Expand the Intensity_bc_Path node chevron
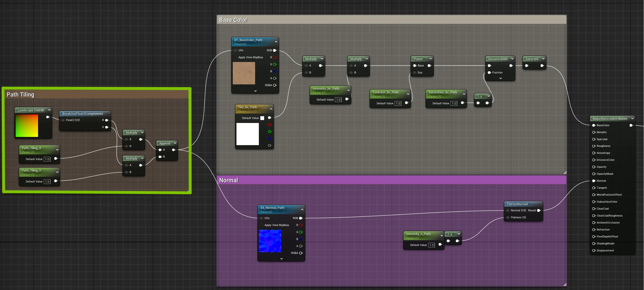Screen dimensions: 644x290 point(348,90)
